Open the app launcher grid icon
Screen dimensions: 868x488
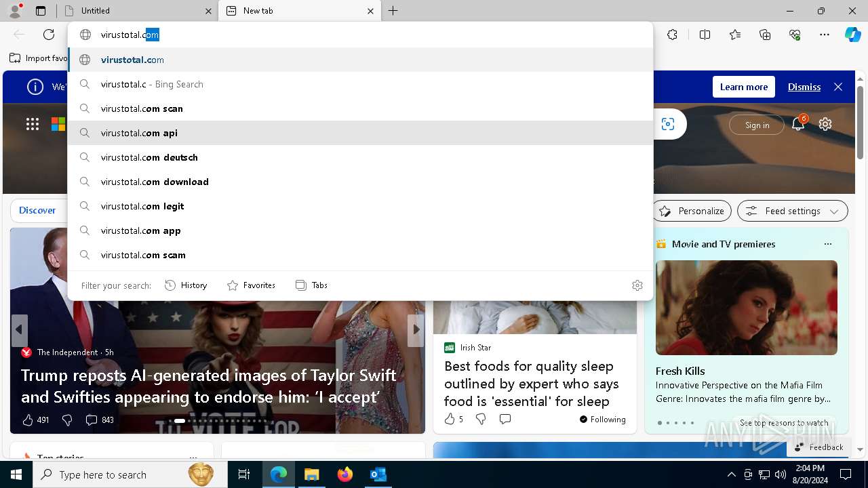click(x=33, y=124)
